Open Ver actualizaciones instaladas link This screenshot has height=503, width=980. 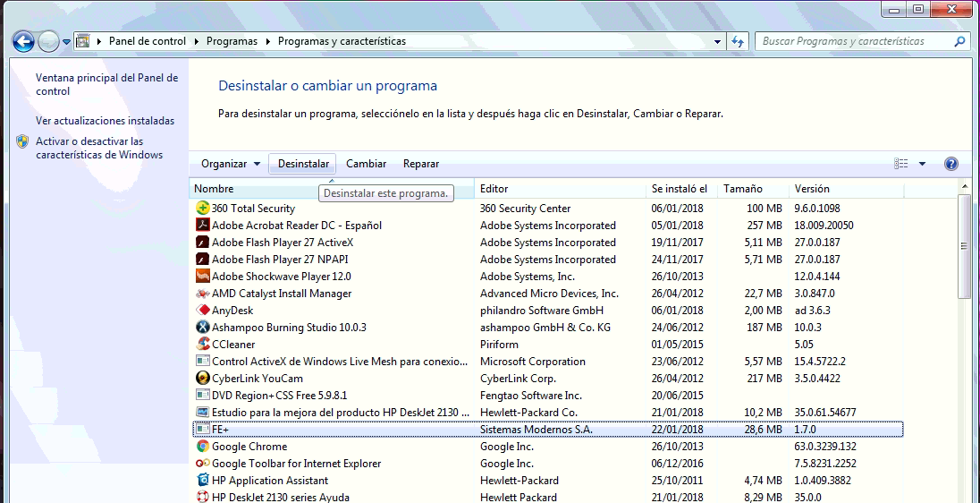point(105,121)
